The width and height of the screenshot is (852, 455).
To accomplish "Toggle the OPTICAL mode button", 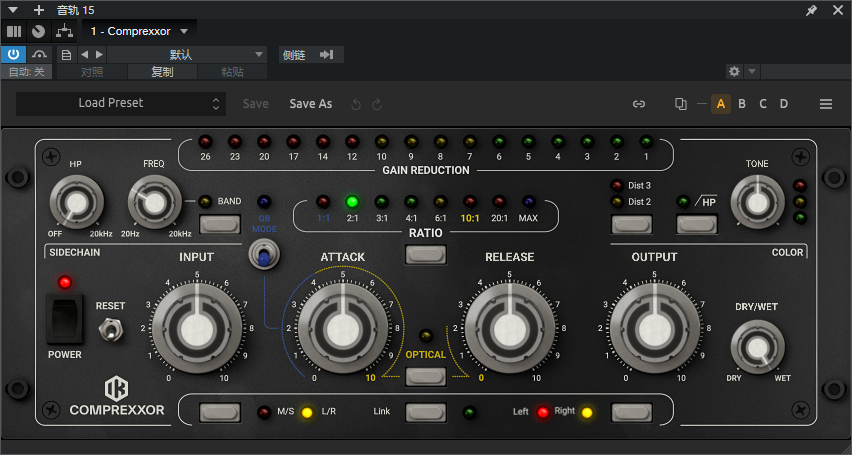I will click(426, 377).
